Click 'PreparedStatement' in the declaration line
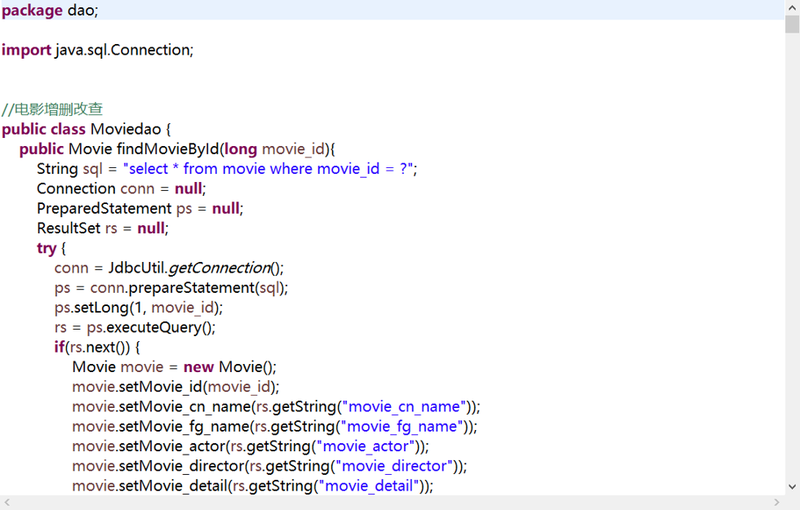Image resolution: width=800 pixels, height=510 pixels. pos(104,209)
